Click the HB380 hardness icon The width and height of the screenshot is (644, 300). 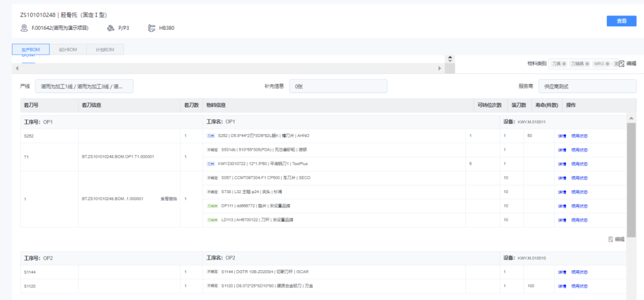click(152, 28)
